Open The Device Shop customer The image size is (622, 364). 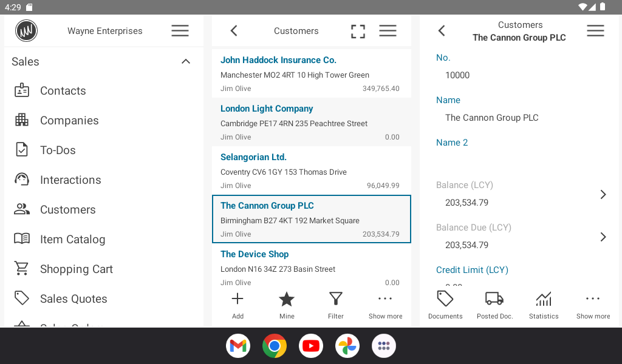coord(312,266)
